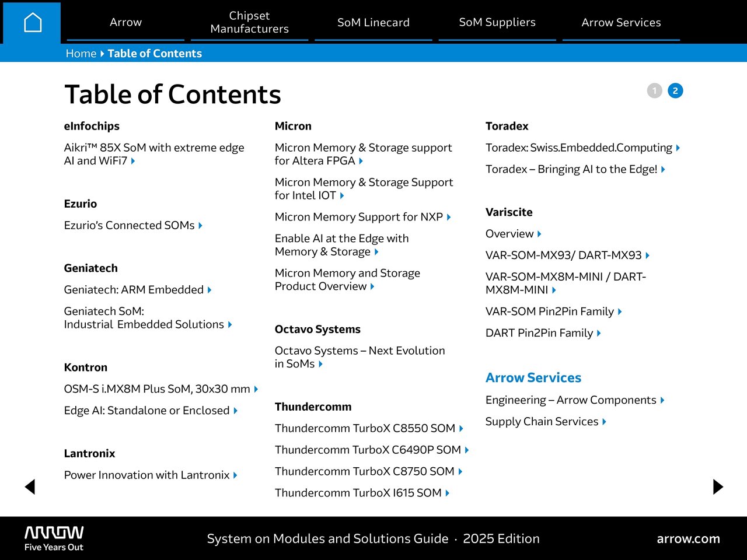747x560 pixels.
Task: Click the Kontron heading
Action: pyautogui.click(x=86, y=367)
